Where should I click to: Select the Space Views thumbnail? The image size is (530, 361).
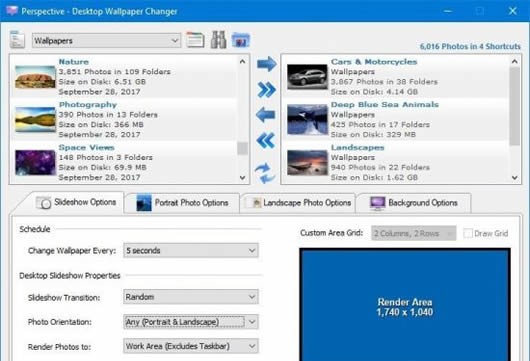coord(35,162)
